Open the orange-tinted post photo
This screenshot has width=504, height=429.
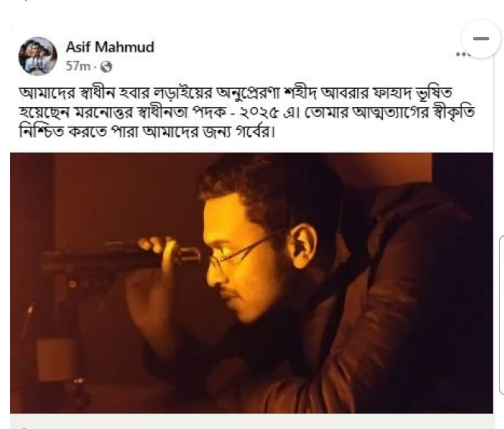coord(251,283)
